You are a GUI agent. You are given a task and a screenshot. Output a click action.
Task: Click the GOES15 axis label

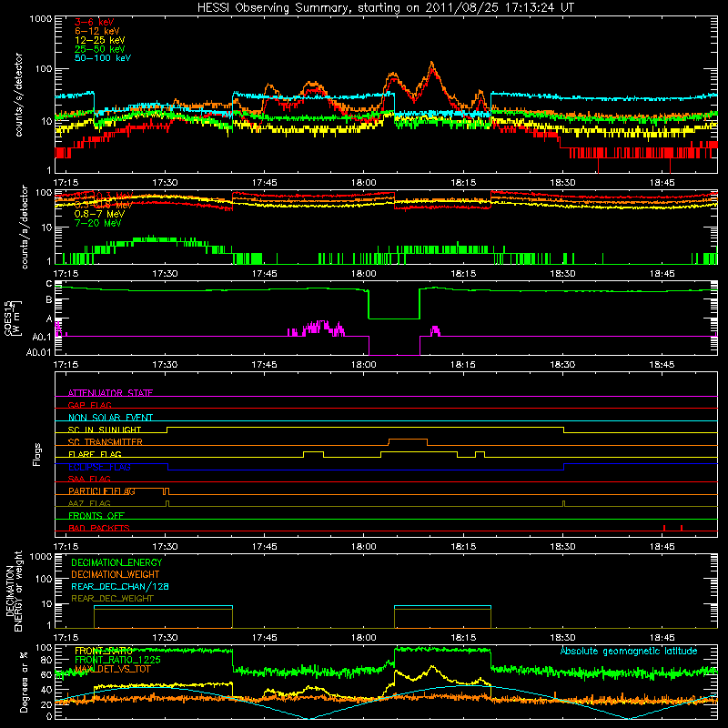[x=8, y=318]
